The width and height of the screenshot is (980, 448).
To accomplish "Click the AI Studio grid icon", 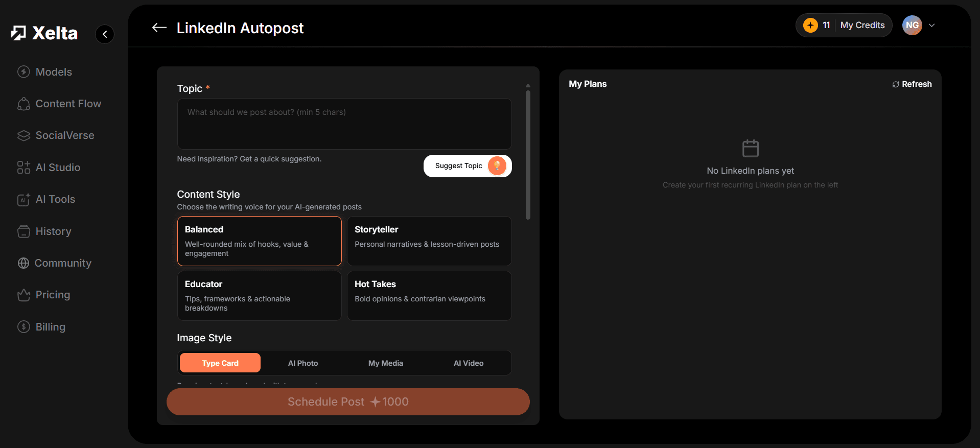I will point(24,168).
